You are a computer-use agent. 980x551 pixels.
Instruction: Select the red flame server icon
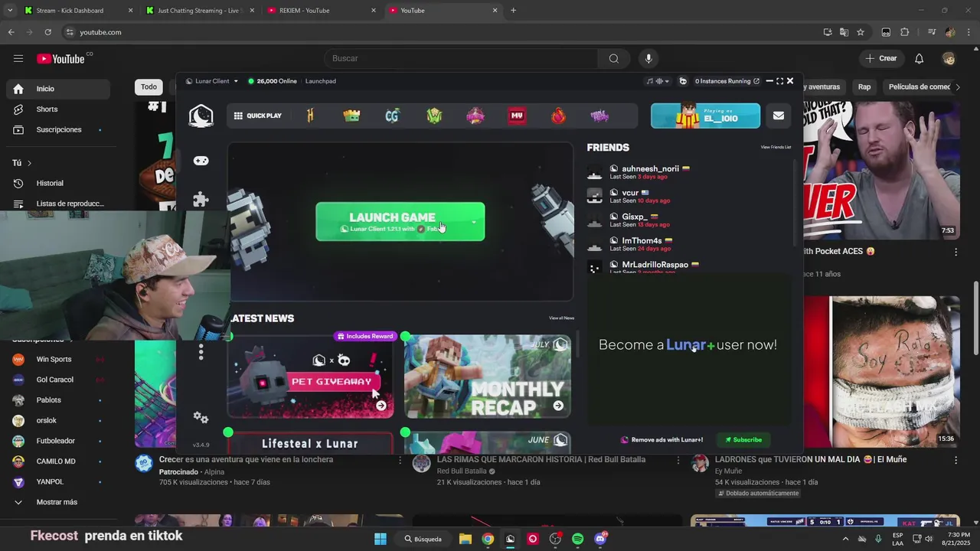558,116
